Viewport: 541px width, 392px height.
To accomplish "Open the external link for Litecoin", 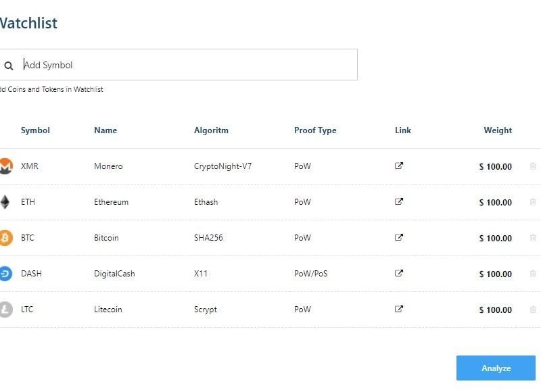I will (399, 309).
